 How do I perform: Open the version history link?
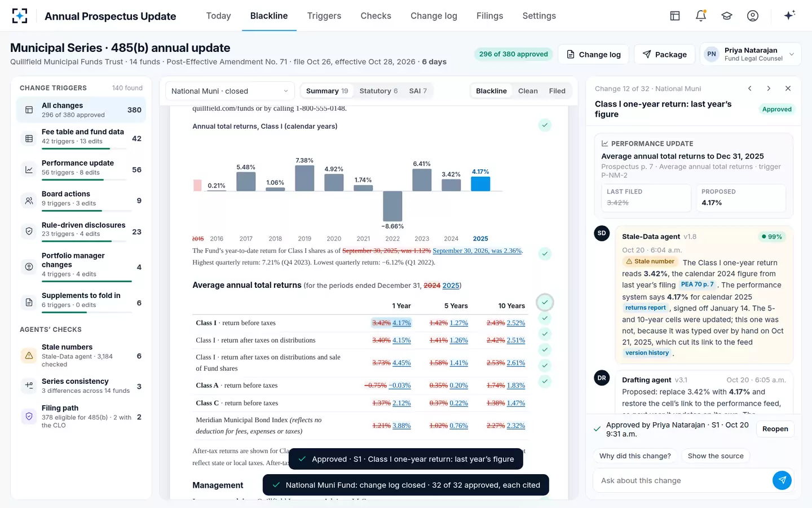647,353
